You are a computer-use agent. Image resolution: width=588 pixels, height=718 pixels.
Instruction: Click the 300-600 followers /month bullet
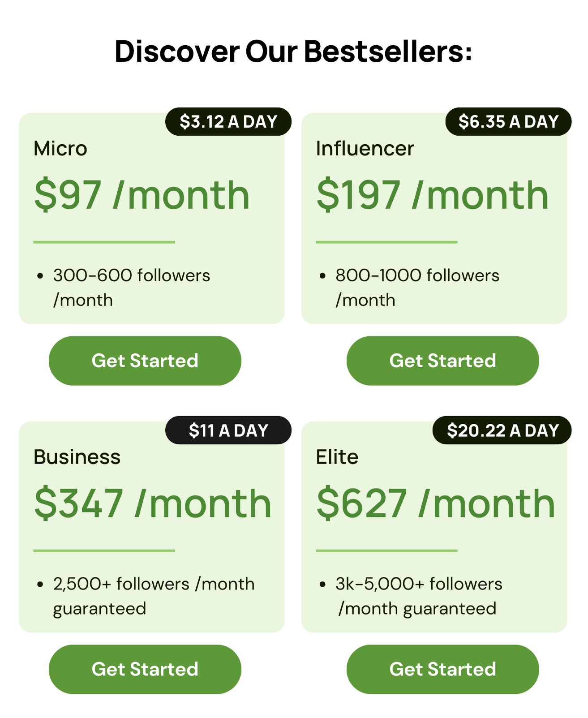(131, 287)
